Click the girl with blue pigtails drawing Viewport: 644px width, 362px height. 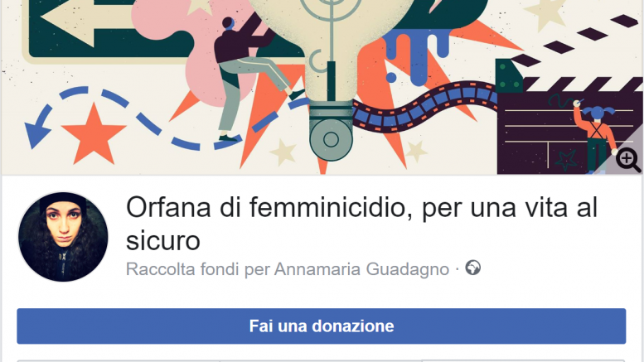[x=596, y=136]
